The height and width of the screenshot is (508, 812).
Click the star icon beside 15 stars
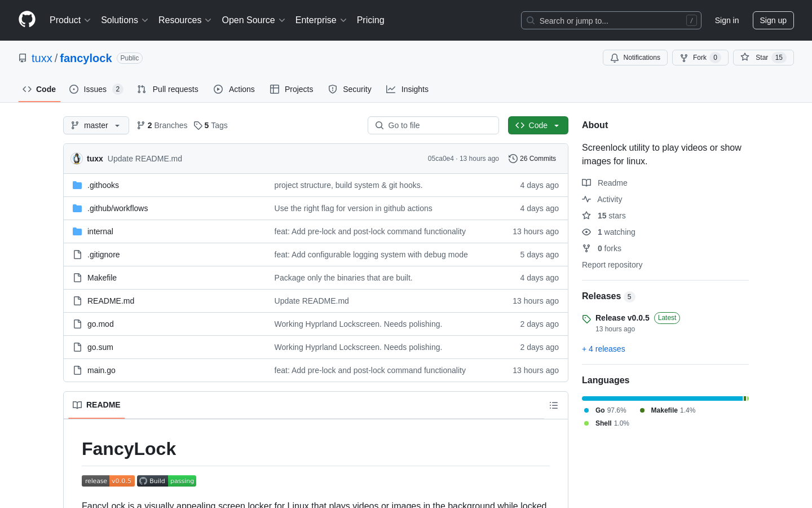pyautogui.click(x=586, y=216)
